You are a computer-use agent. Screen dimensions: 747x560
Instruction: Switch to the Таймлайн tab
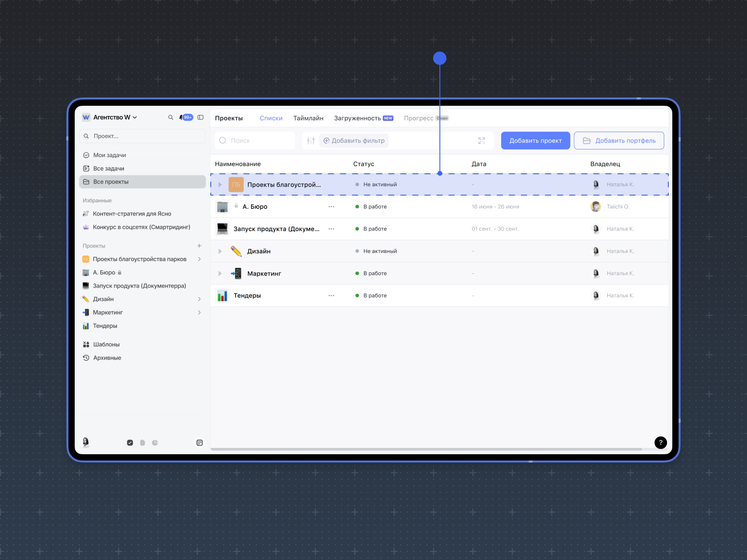click(x=308, y=118)
